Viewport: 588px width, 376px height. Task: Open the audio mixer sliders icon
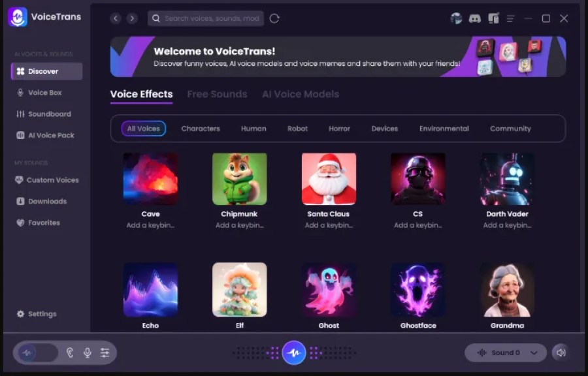(105, 352)
